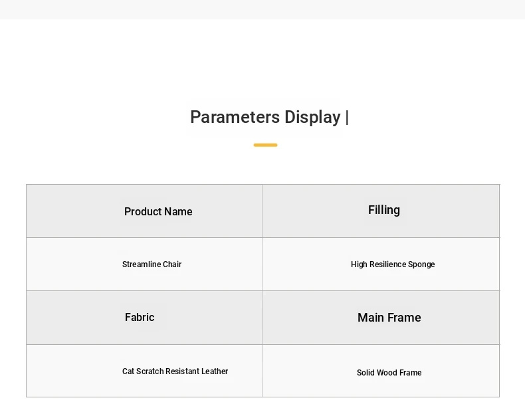Select the "Main Frame" header cell
525x420 pixels.
tap(389, 318)
